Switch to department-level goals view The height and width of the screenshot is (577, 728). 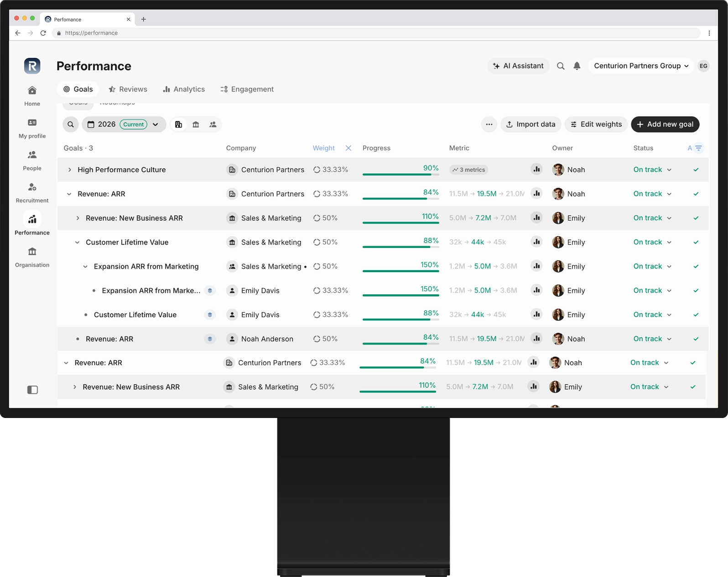(x=196, y=124)
